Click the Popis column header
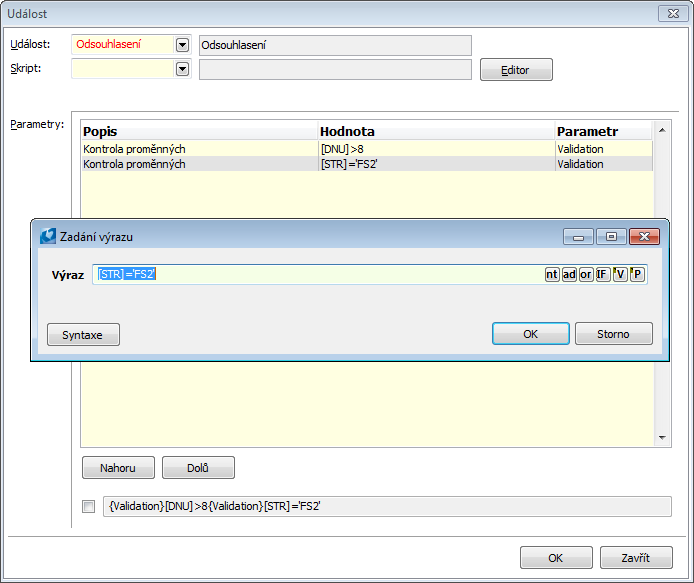 click(200, 131)
